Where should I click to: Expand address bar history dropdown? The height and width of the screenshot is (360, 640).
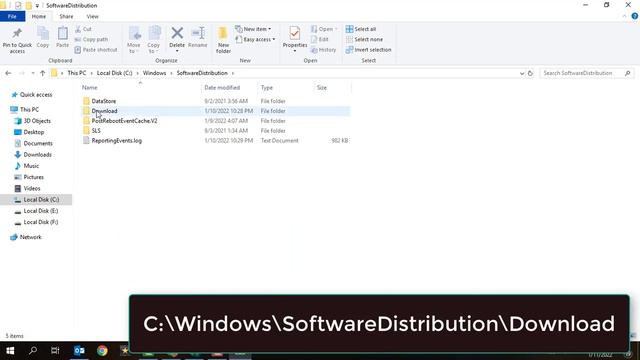522,73
